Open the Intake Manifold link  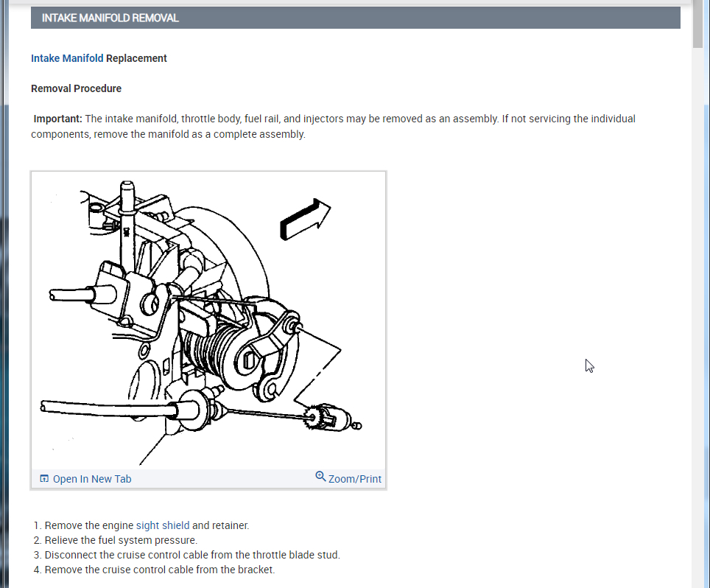point(67,58)
